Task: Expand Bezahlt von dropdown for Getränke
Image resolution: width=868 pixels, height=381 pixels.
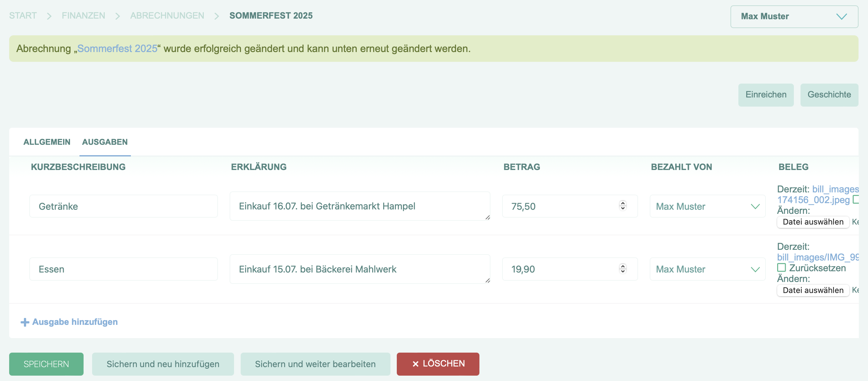Action: (x=707, y=206)
